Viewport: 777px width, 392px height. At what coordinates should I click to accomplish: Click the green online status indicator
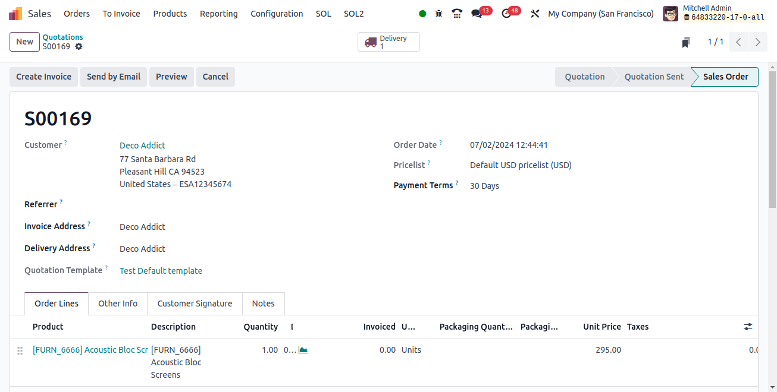(422, 14)
